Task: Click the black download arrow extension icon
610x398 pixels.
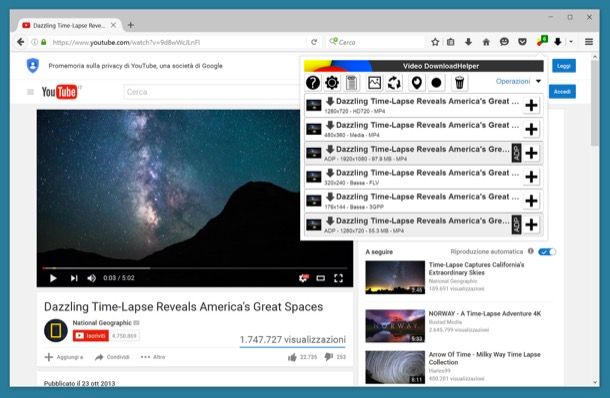Action: click(558, 42)
